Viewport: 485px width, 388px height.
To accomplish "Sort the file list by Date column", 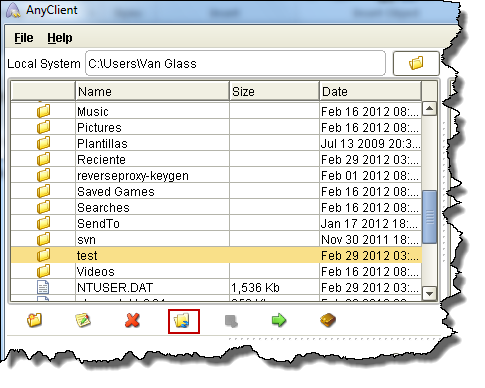I will click(370, 91).
